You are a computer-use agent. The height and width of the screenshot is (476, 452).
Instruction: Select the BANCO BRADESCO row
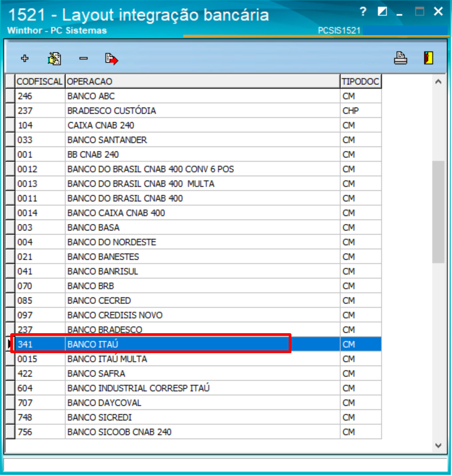point(193,329)
